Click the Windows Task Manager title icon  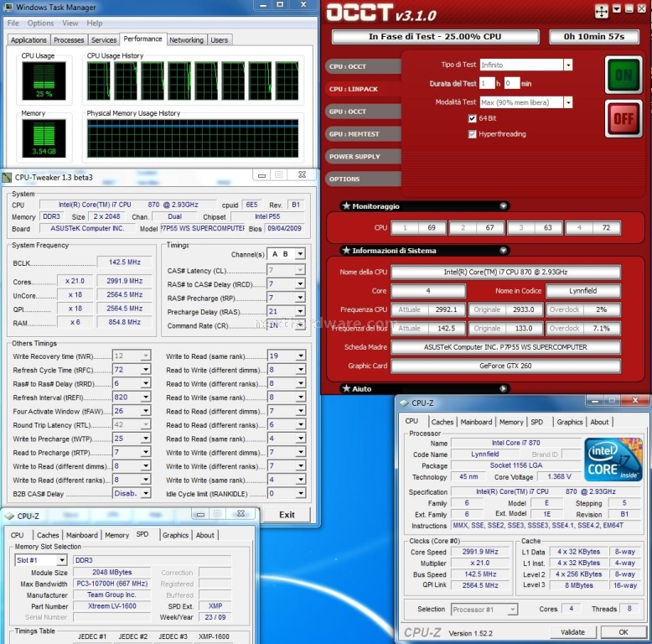8,7
